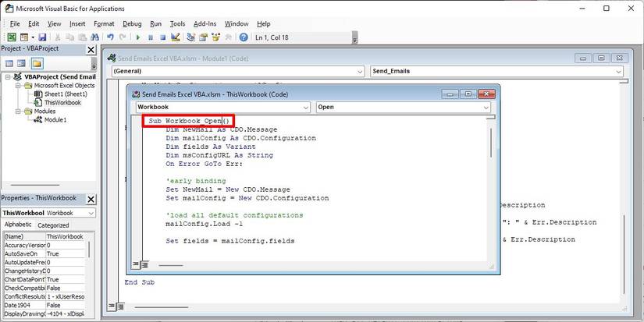Select the Date1904 property row
This screenshot has height=322, width=644.
point(44,305)
